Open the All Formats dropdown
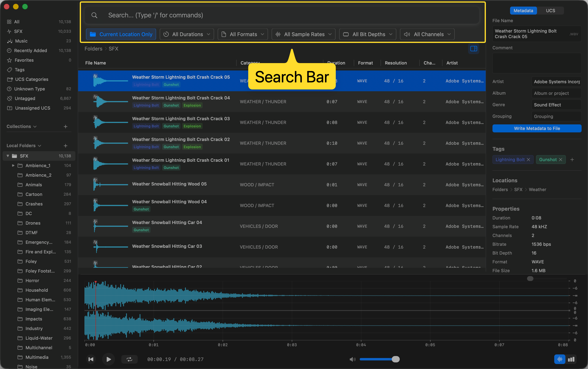This screenshot has height=369, width=588. tap(243, 34)
